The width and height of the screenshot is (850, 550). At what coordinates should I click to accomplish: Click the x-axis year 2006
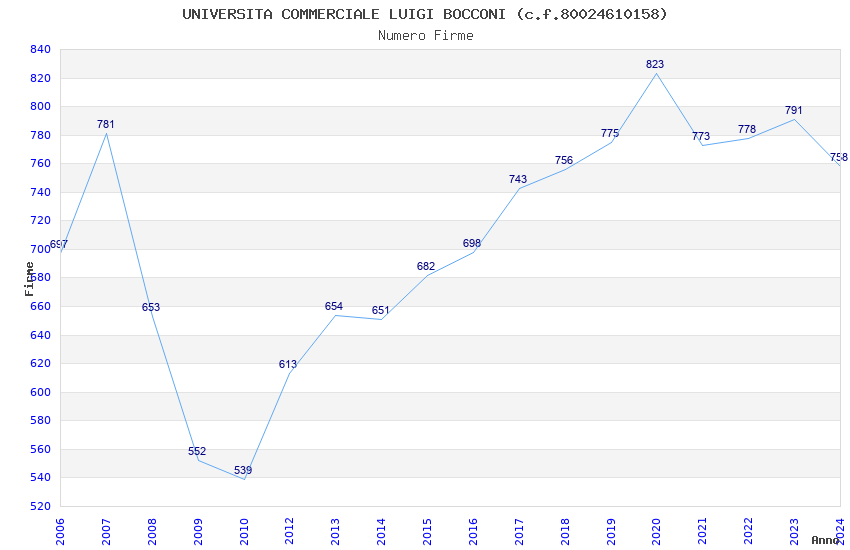click(x=60, y=531)
